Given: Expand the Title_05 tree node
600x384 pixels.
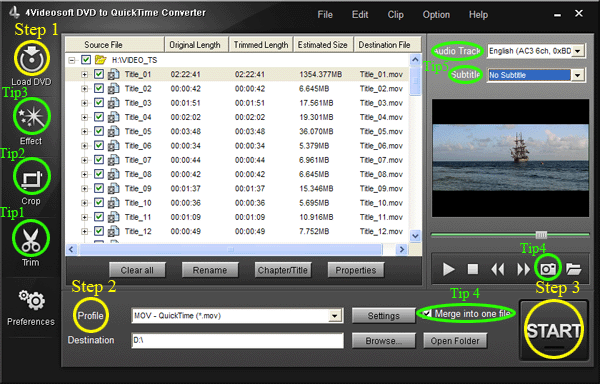Looking at the screenshot, I should [85, 132].
